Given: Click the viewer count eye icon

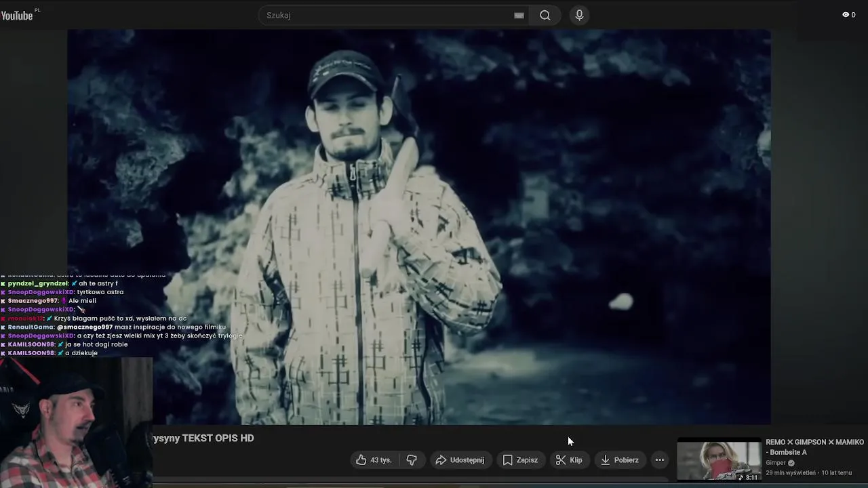Looking at the screenshot, I should [846, 14].
